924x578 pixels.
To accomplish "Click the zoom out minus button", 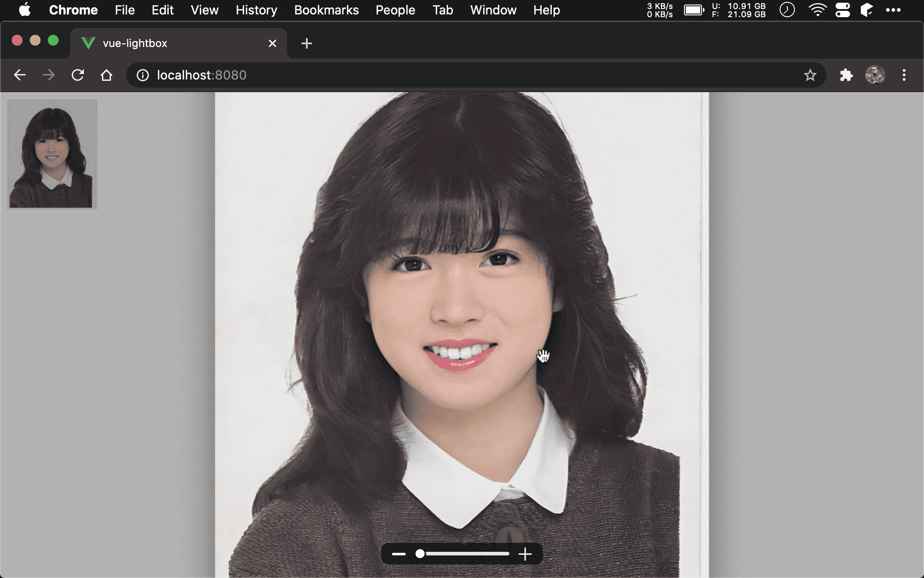I will click(x=399, y=554).
